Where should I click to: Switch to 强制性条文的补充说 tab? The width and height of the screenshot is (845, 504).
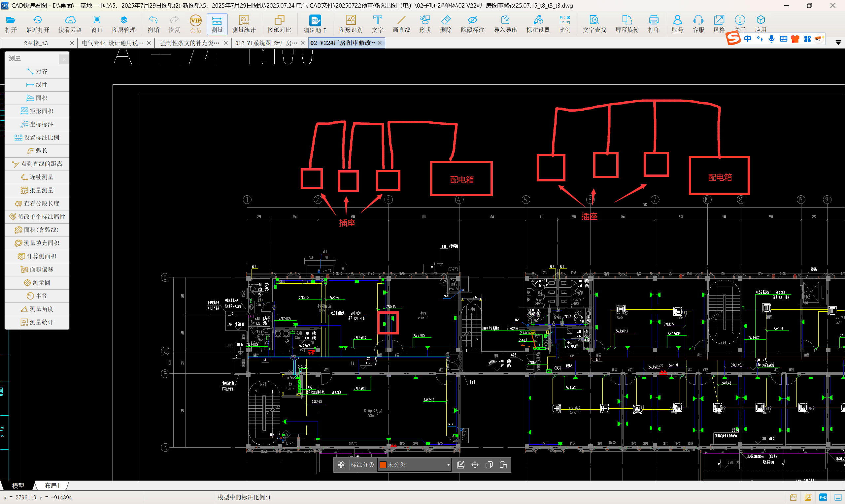(189, 43)
